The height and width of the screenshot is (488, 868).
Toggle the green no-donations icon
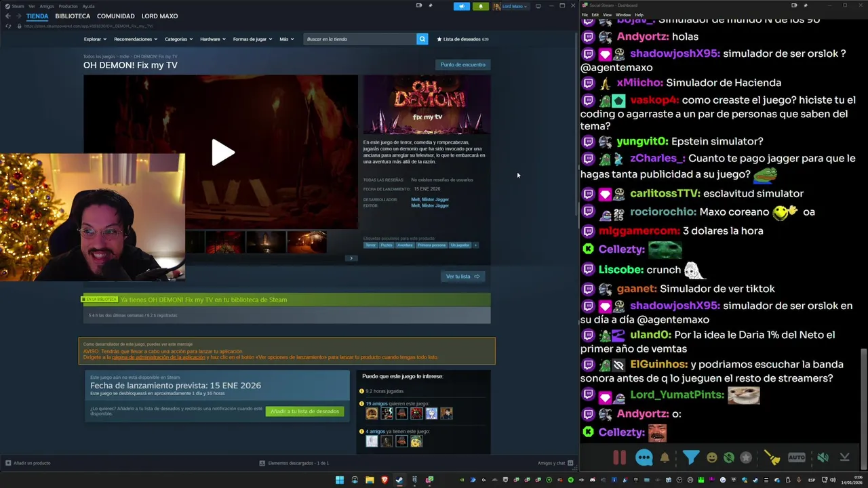pyautogui.click(x=728, y=457)
